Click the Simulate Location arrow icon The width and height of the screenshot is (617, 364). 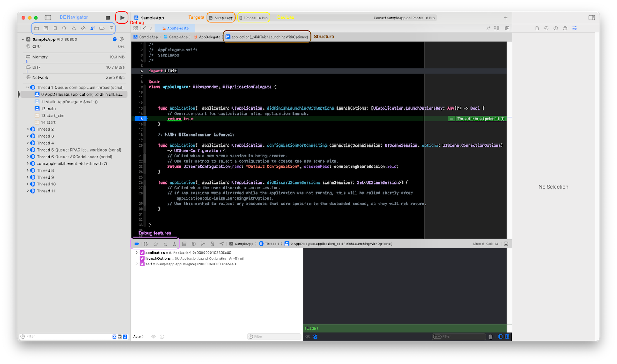pyautogui.click(x=222, y=244)
